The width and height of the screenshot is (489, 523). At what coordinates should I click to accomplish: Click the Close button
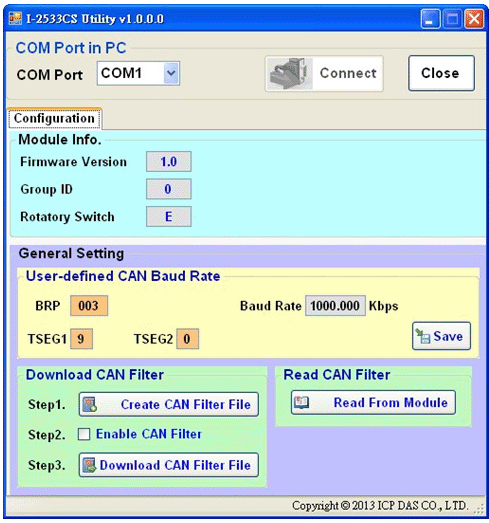tap(441, 73)
